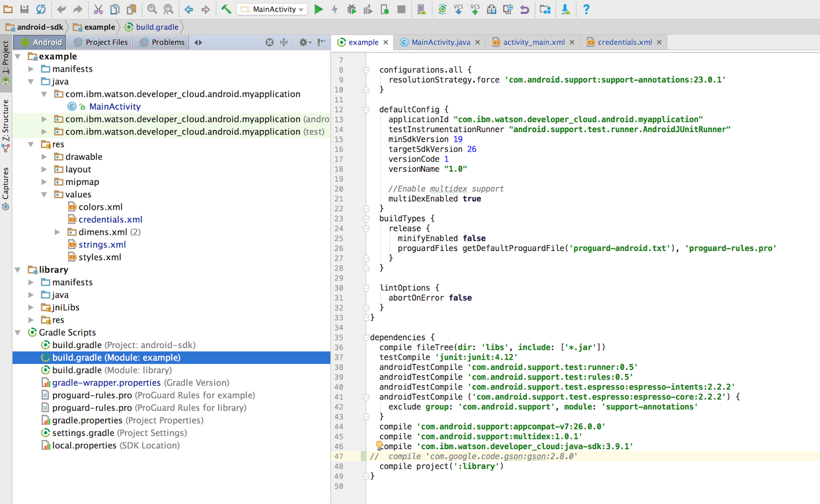Open Replace with the second magnifier icon

(169, 9)
